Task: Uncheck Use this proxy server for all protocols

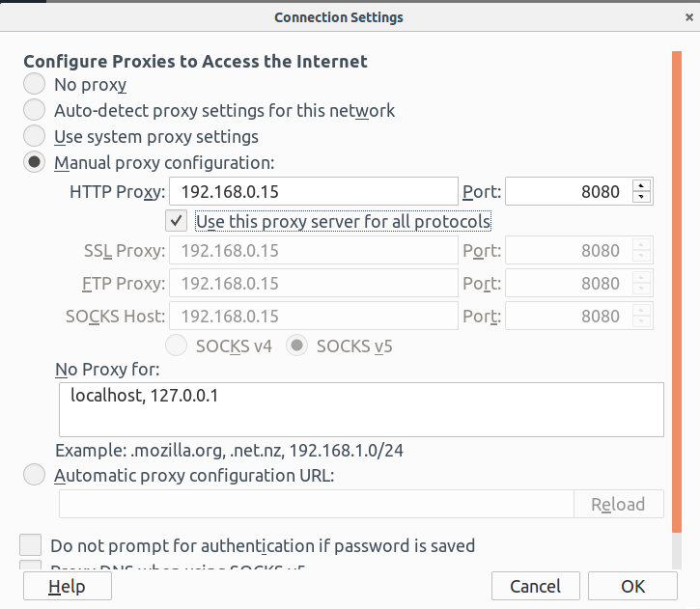Action: [177, 221]
